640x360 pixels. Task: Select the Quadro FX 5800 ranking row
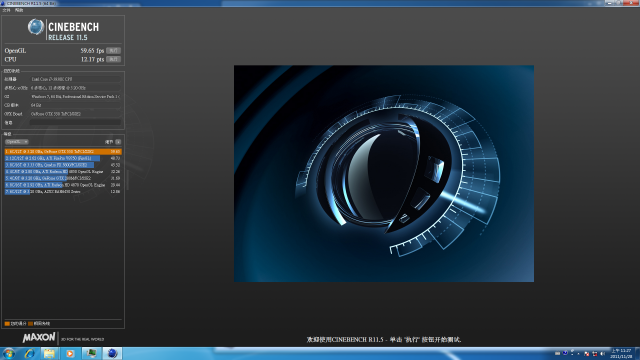pyautogui.click(x=63, y=165)
